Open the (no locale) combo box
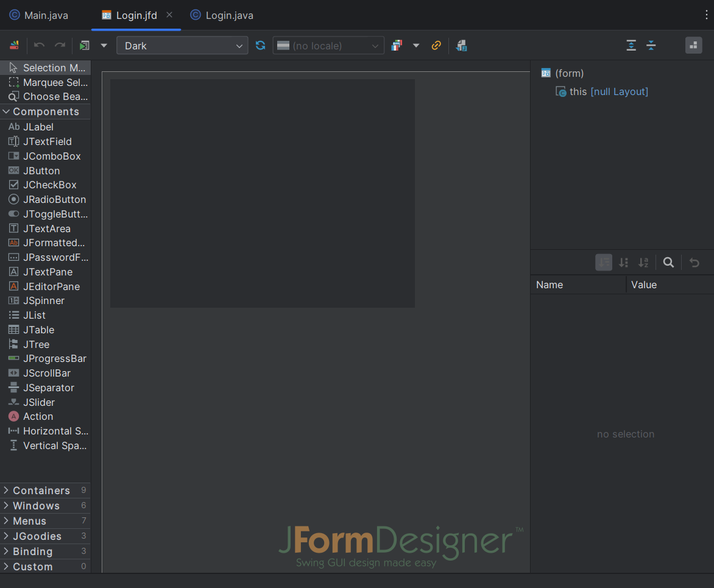Screen dimensions: 714x588 (328, 46)
